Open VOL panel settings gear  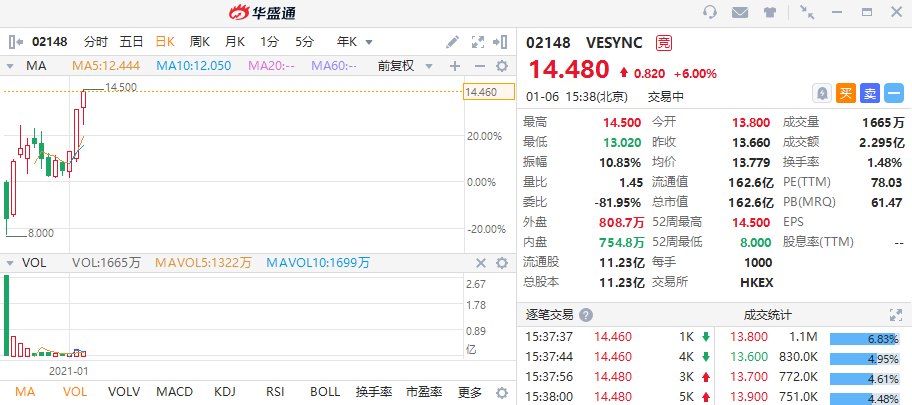click(x=501, y=264)
